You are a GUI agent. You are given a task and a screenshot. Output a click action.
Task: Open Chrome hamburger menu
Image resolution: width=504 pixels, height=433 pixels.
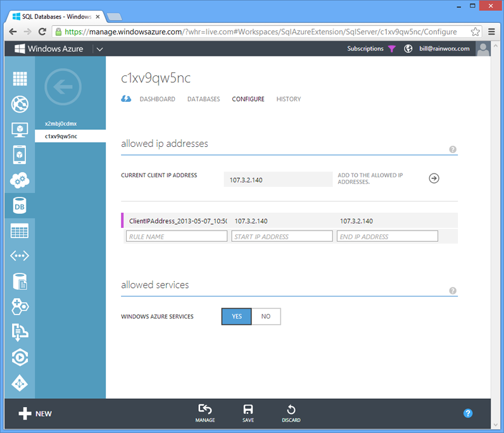point(491,32)
